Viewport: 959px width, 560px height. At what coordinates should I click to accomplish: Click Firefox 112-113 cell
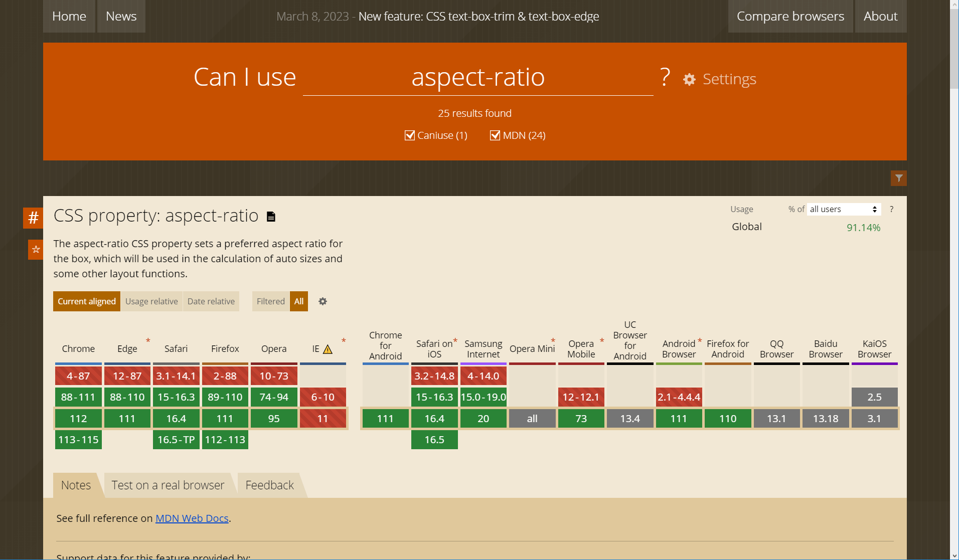click(x=225, y=440)
